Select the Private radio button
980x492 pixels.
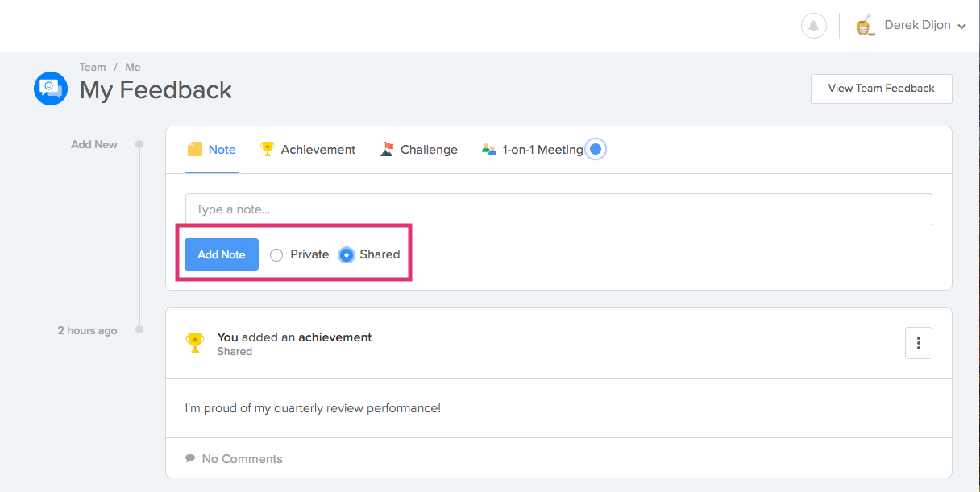coord(276,255)
